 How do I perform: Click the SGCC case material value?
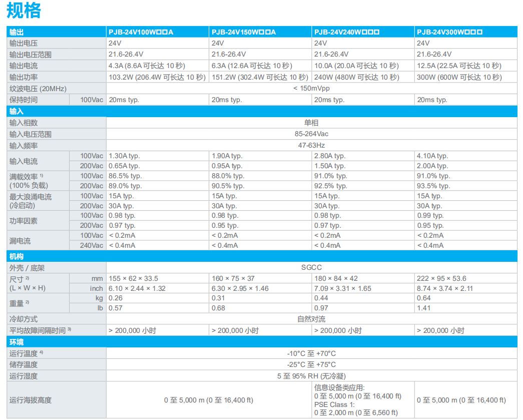click(311, 267)
